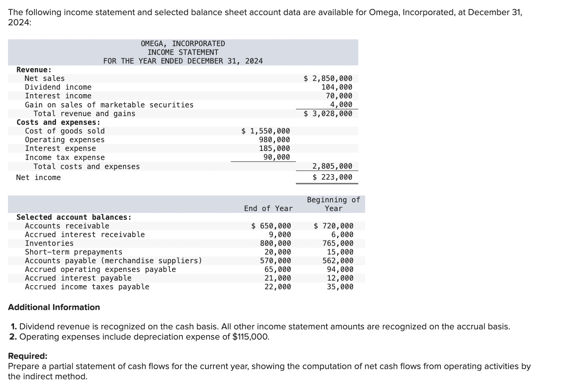Select the Operating expenses row
This screenshot has width=588, height=388.
pos(65,140)
